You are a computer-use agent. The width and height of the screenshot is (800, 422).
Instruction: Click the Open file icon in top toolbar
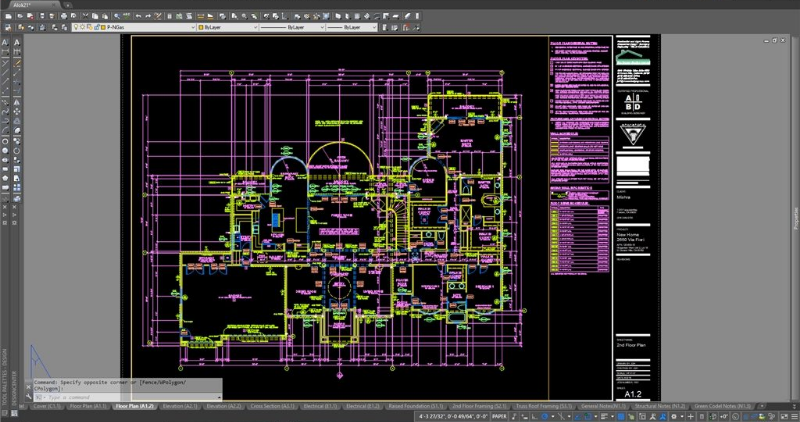[20, 16]
